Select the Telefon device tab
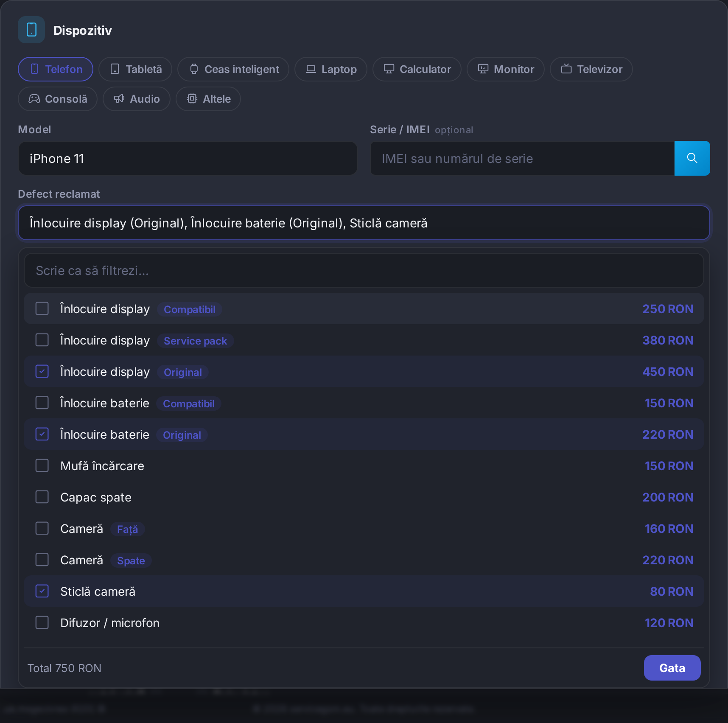This screenshot has height=723, width=728. coord(56,69)
